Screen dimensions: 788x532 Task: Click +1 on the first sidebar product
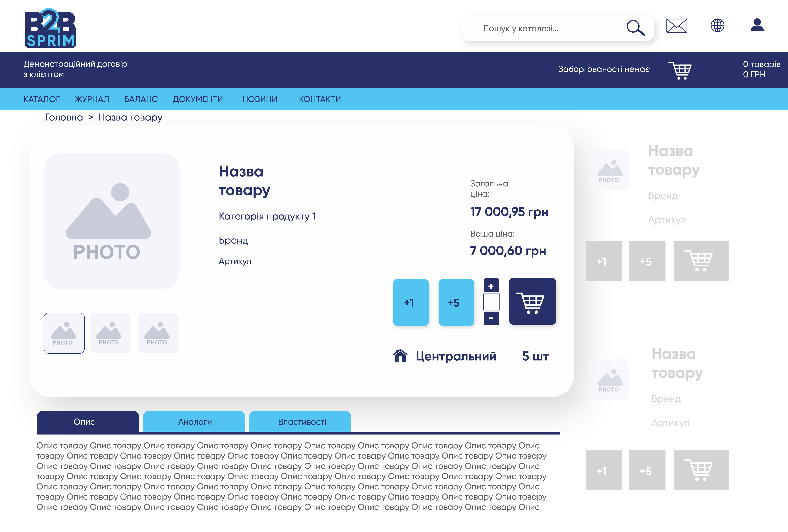(604, 261)
